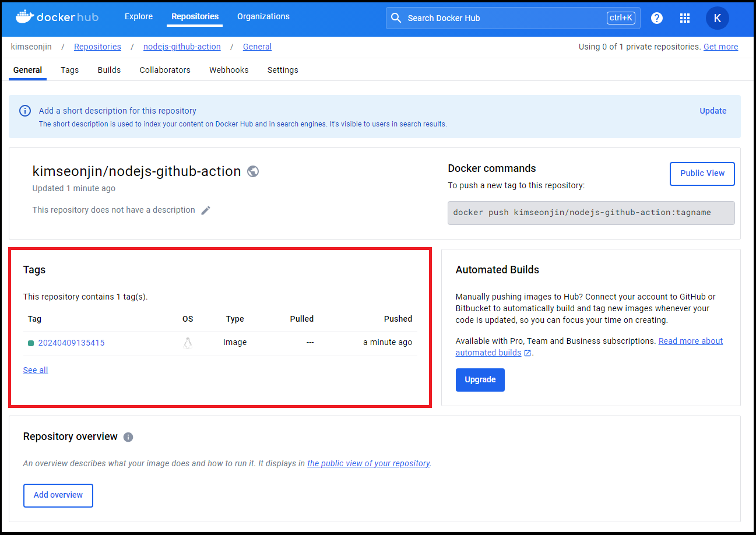Select Repositories in the top navigation

tap(195, 16)
